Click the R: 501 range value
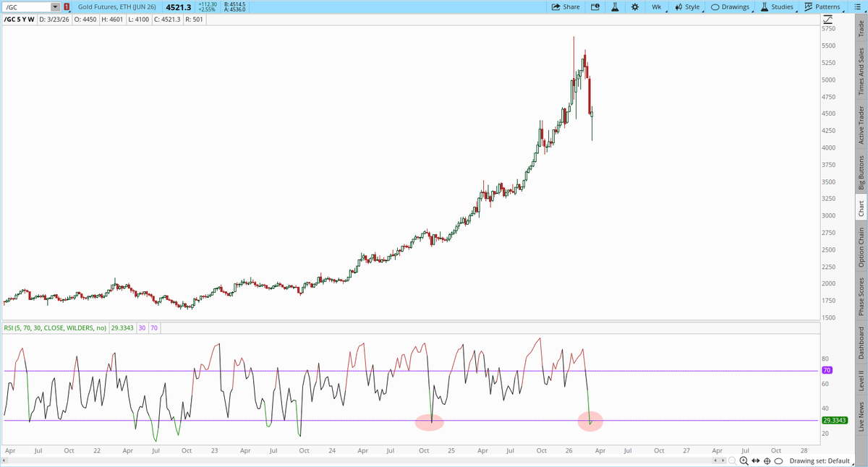The image size is (868, 467). pos(194,20)
